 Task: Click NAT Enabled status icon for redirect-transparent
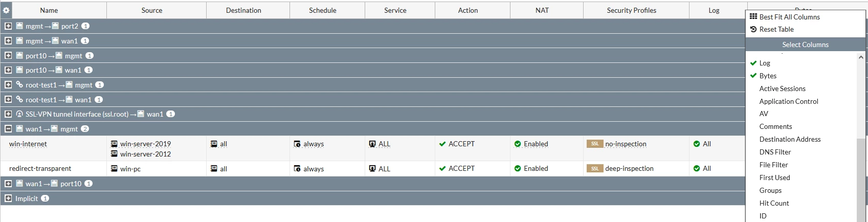[x=518, y=168]
